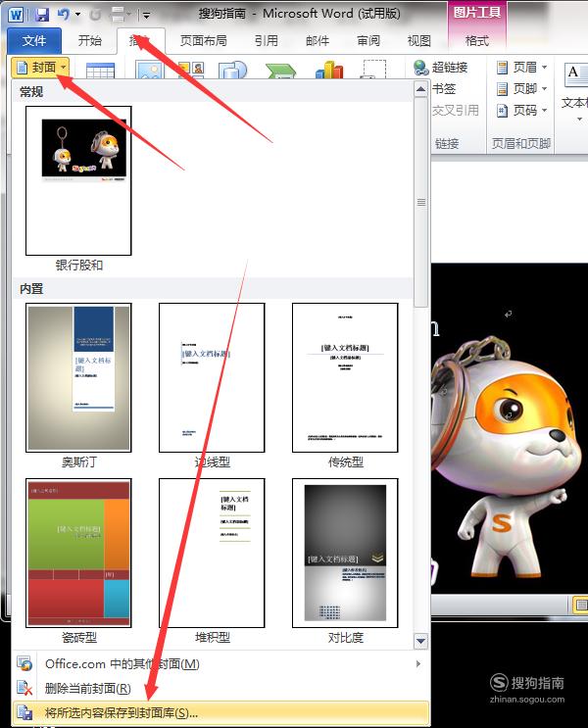The image size is (588, 728).
Task: Select the 对比度 cover page thumbnail
Action: click(x=345, y=553)
